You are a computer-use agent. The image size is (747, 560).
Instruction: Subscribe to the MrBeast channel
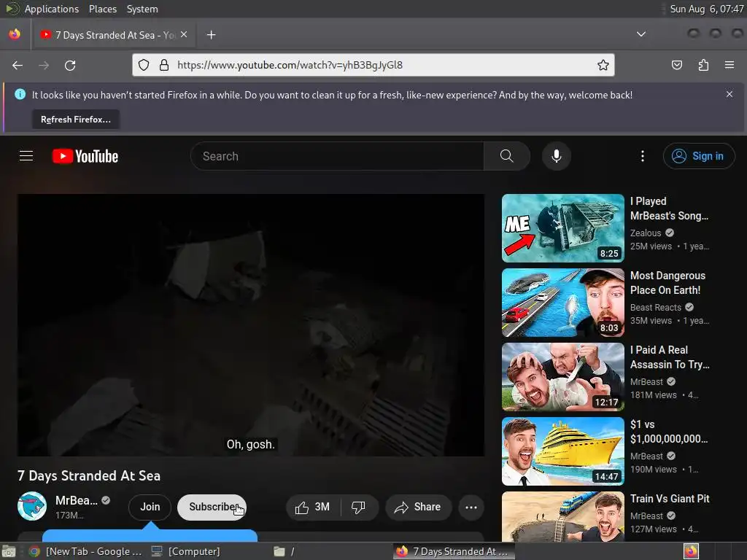point(212,507)
